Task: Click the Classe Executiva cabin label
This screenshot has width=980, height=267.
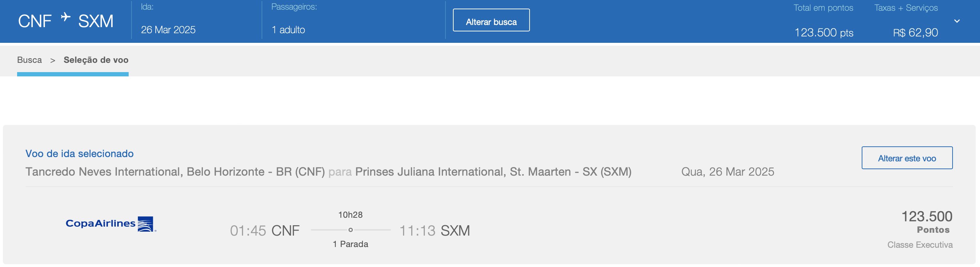Action: [920, 245]
